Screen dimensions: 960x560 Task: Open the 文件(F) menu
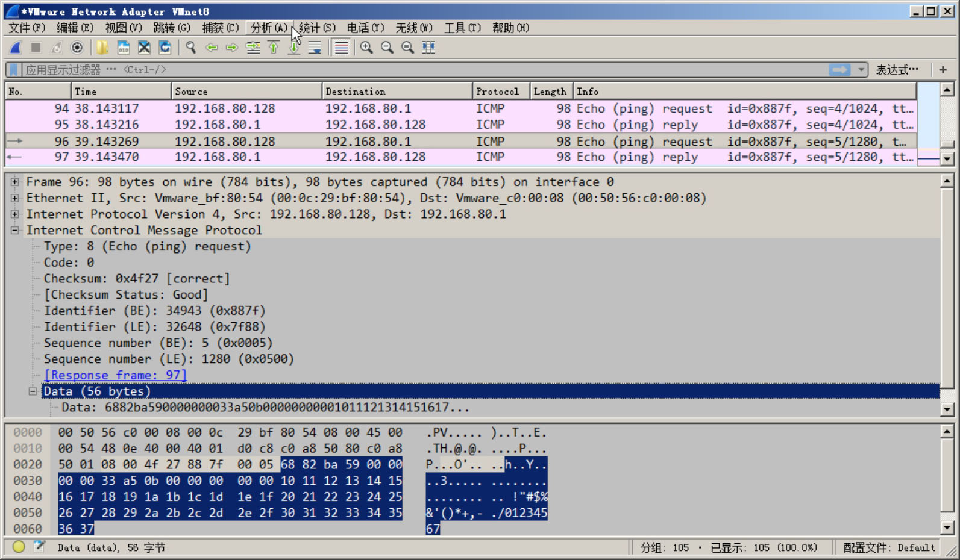27,28
